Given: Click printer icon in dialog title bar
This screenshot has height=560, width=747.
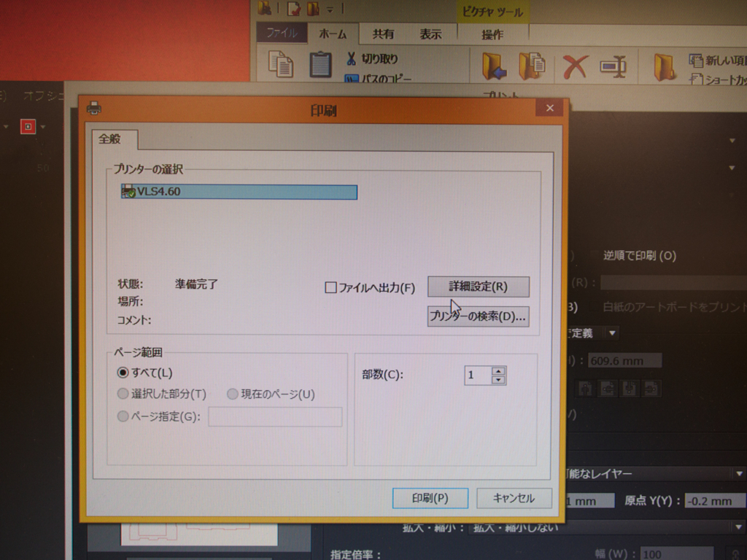Looking at the screenshot, I should point(94,109).
